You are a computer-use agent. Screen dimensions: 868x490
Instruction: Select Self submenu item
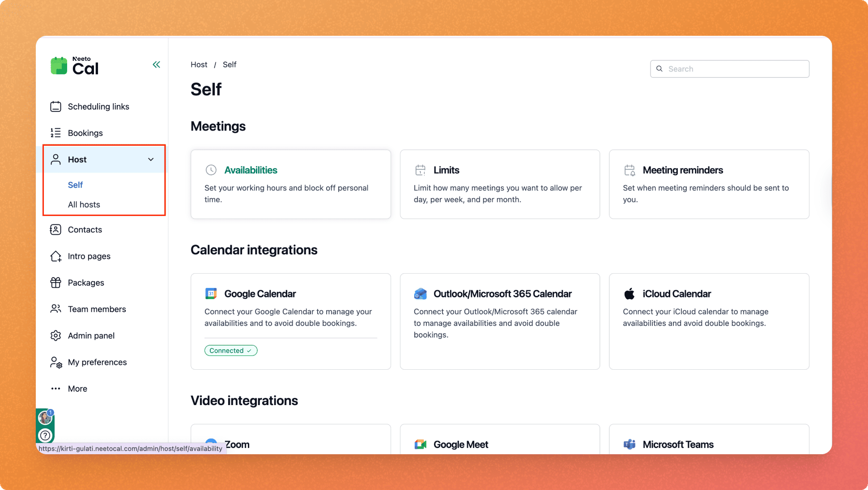tap(75, 185)
